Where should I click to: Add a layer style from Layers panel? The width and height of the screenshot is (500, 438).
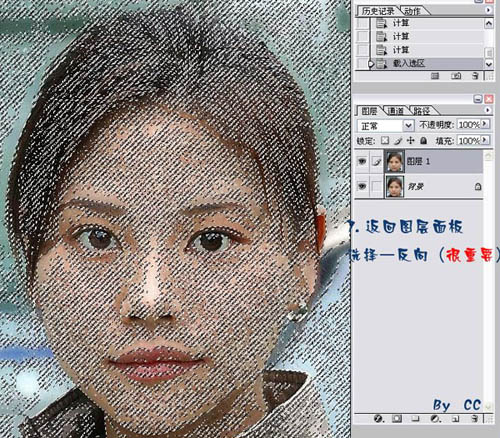tap(378, 419)
